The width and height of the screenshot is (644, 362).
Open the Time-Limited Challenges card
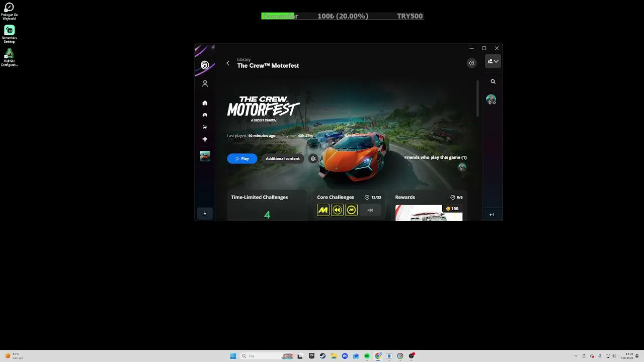tap(267, 206)
